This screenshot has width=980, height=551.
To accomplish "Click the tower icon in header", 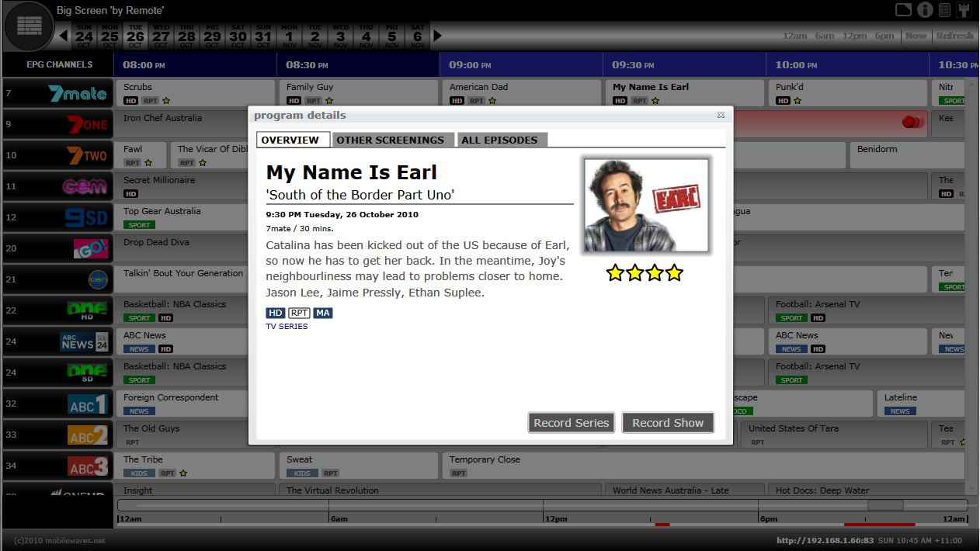I will tap(965, 9).
